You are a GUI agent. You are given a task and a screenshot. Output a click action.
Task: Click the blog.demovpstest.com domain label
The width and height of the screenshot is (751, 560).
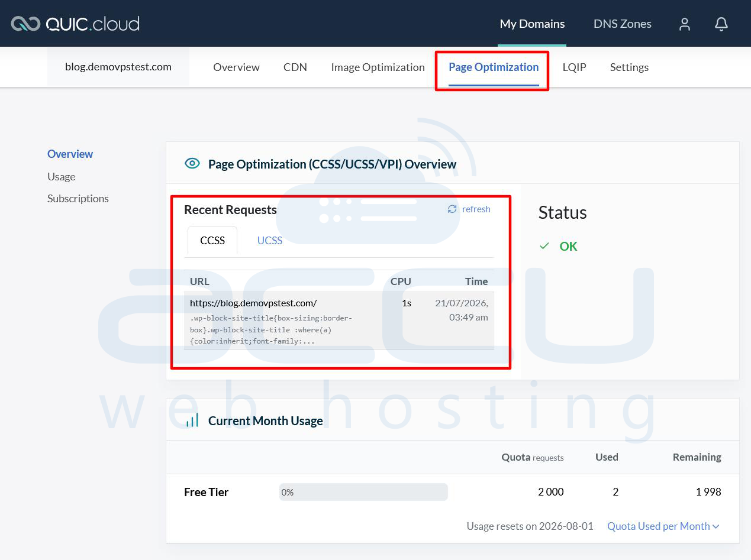[x=118, y=67]
